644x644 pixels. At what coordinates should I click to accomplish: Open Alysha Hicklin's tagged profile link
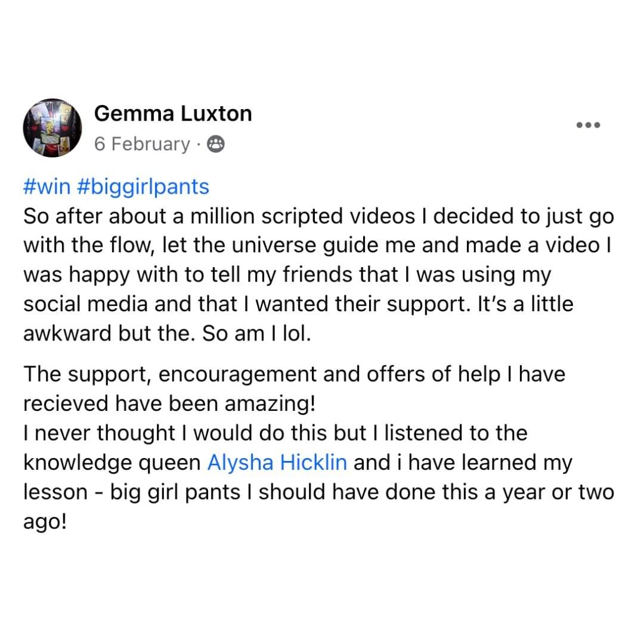point(277,463)
